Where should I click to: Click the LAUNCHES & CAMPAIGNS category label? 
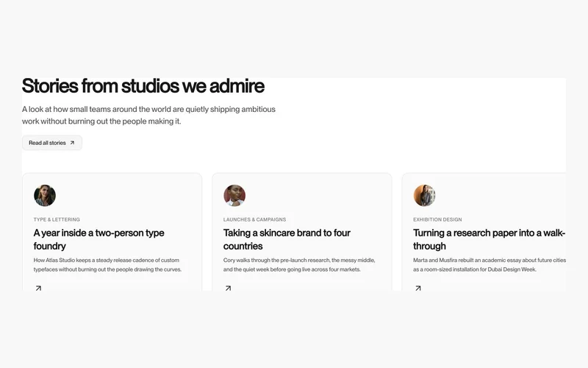click(x=254, y=219)
